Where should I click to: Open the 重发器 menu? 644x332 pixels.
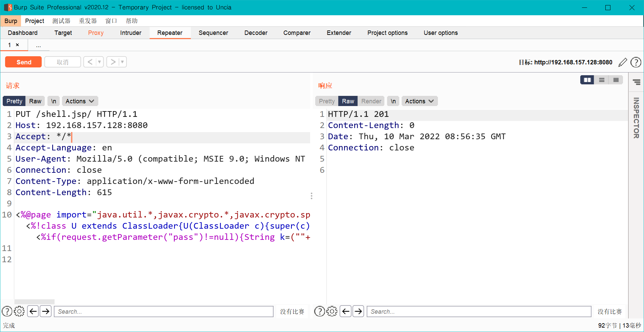click(x=88, y=21)
